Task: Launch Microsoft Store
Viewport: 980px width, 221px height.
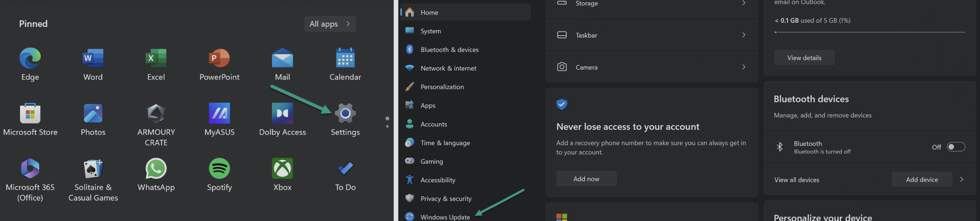Action: point(30,113)
